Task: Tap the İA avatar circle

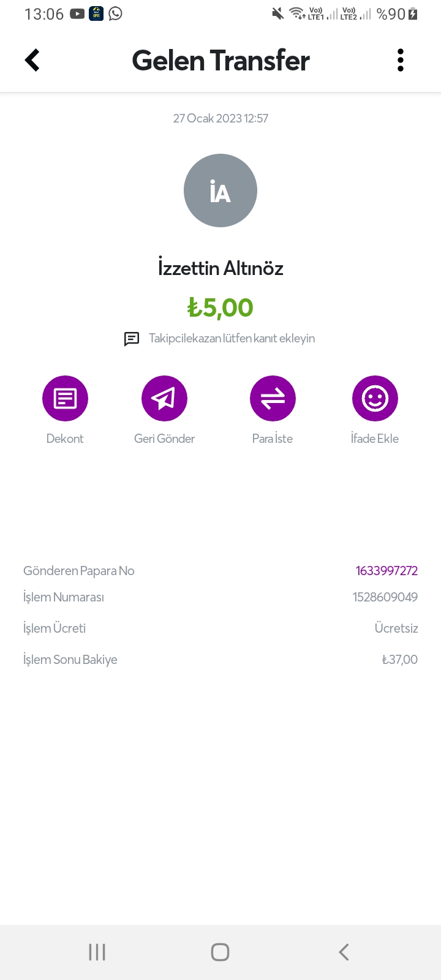Action: (221, 190)
